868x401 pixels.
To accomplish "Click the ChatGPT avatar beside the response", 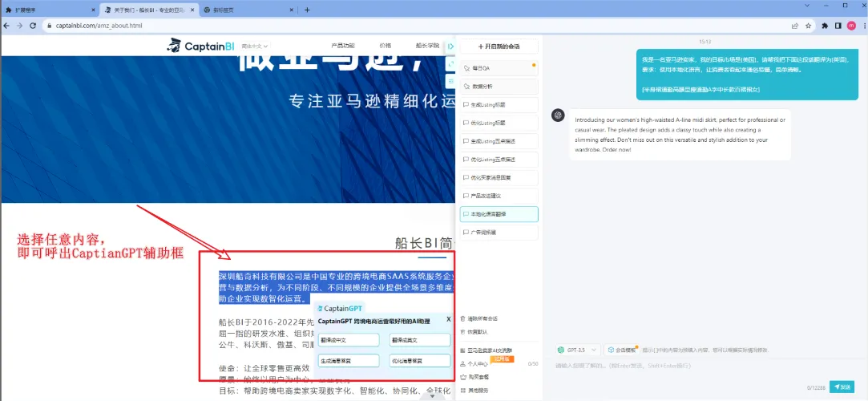I will click(x=558, y=115).
